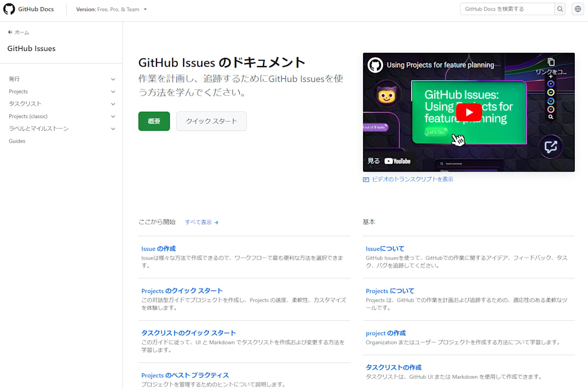Open the language globe selector
Viewport: 588px width, 388px height.
[x=578, y=9]
